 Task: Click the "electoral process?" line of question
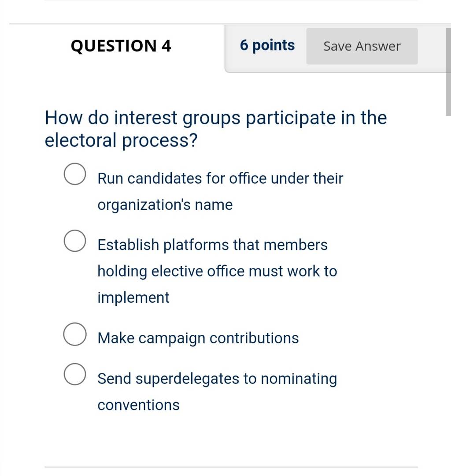tap(121, 141)
